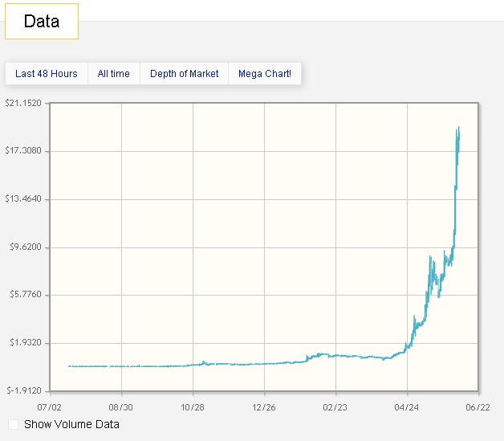The height and width of the screenshot is (441, 504).
Task: Click the start of the price line
Action: coord(70,366)
